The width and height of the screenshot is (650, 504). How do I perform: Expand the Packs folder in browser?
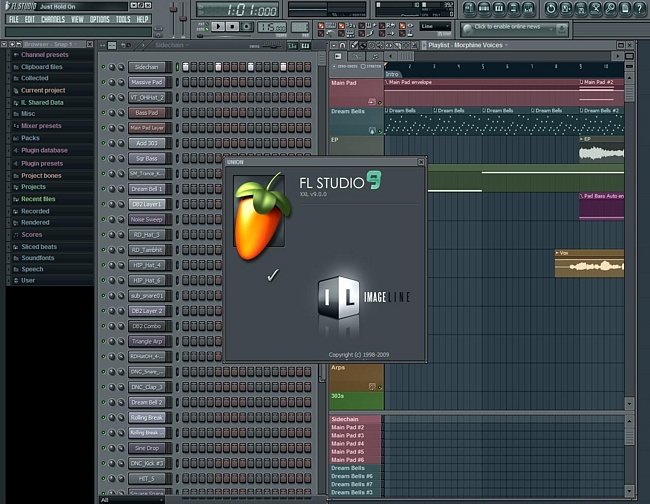tap(30, 138)
